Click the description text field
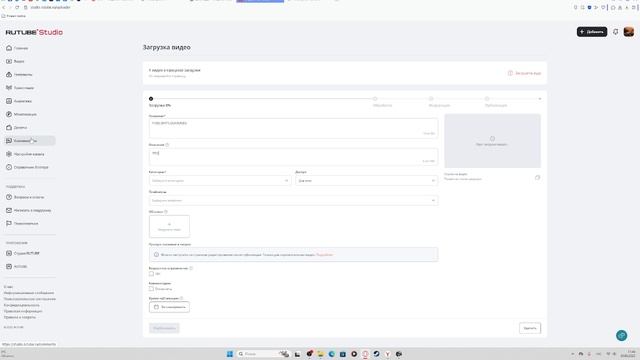Viewport: 640px width, 360px height. pyautogui.click(x=293, y=157)
